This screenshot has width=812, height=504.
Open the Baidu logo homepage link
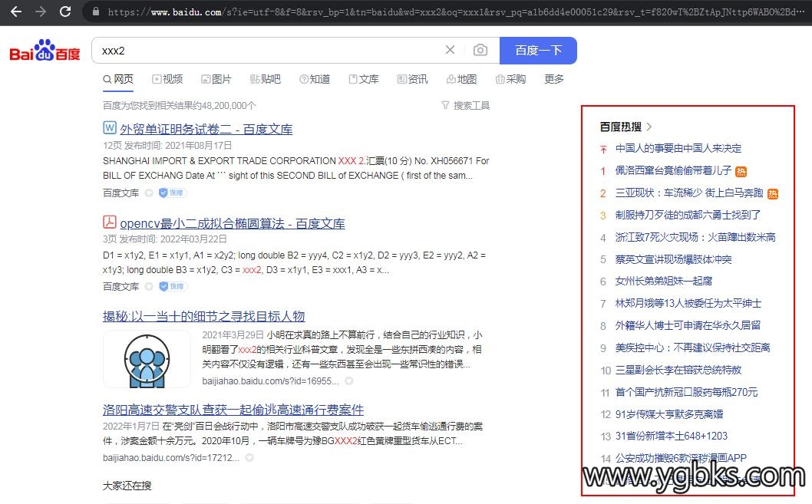pos(45,50)
